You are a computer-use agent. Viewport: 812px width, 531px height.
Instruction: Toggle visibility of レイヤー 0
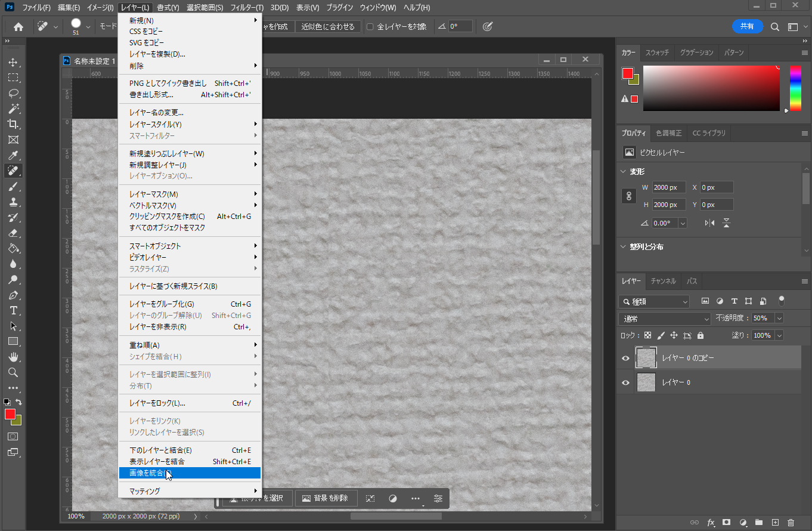(625, 382)
